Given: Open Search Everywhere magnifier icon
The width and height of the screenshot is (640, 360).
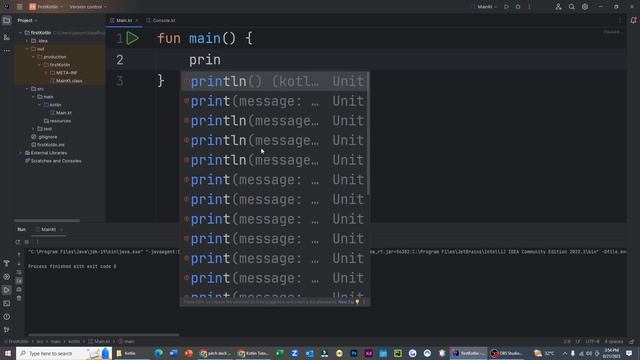Looking at the screenshot, I should 571,7.
